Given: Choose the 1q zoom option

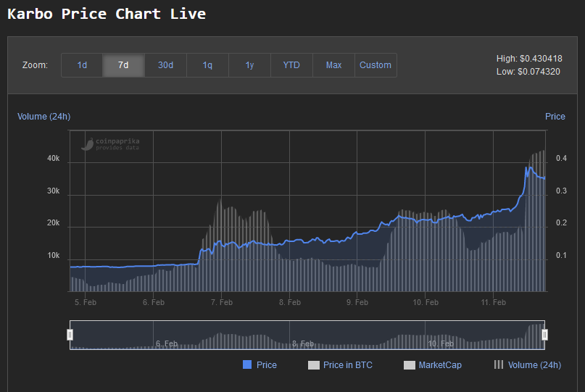Looking at the screenshot, I should pos(207,65).
